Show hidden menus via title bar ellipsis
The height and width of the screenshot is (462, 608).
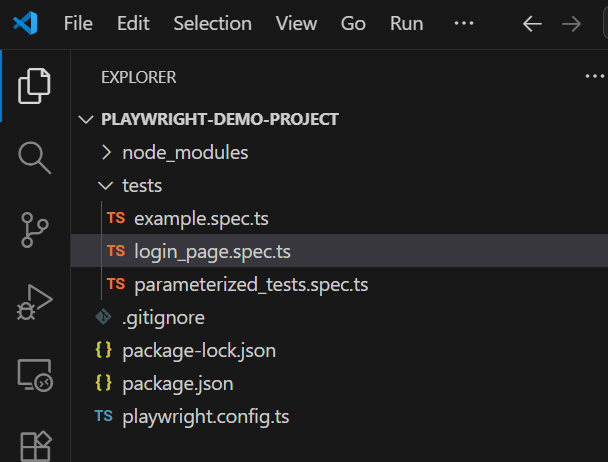click(x=464, y=24)
